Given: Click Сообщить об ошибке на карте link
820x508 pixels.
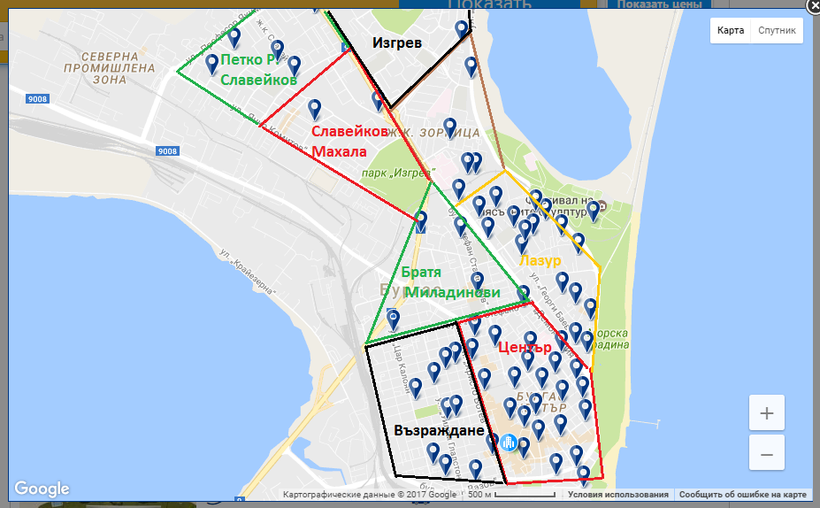Looking at the screenshot, I should point(742,494).
